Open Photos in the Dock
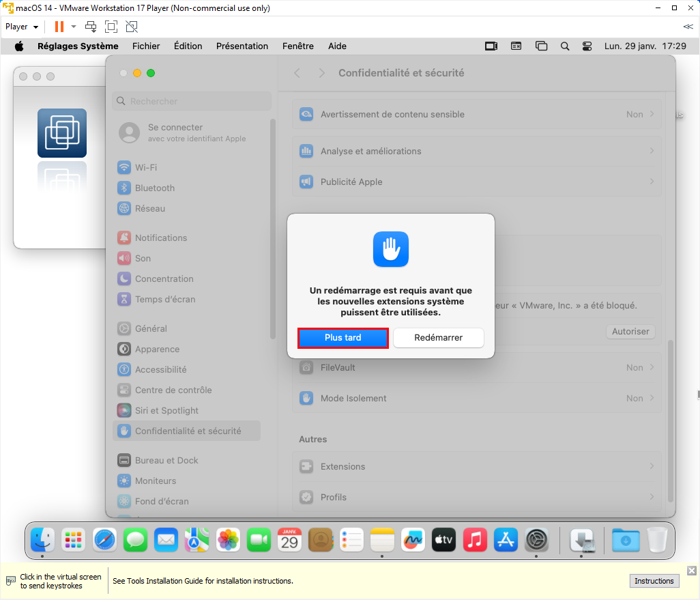The image size is (700, 600). 228,540
